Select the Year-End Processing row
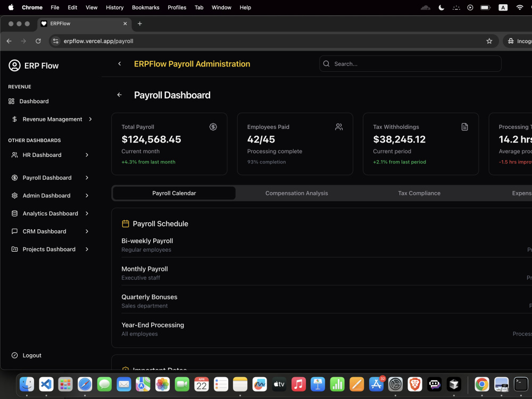This screenshot has width=532, height=399. click(x=327, y=329)
